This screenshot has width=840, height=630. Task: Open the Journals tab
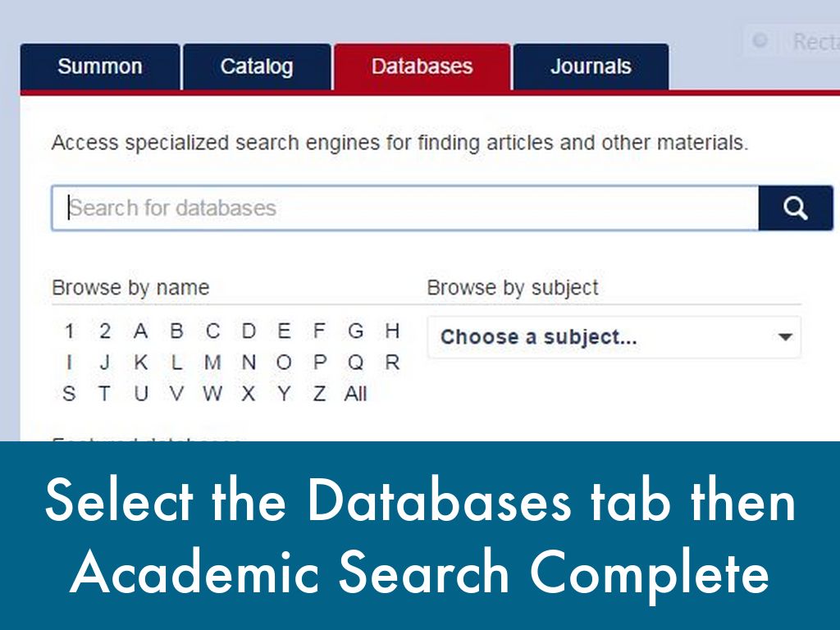click(x=591, y=67)
